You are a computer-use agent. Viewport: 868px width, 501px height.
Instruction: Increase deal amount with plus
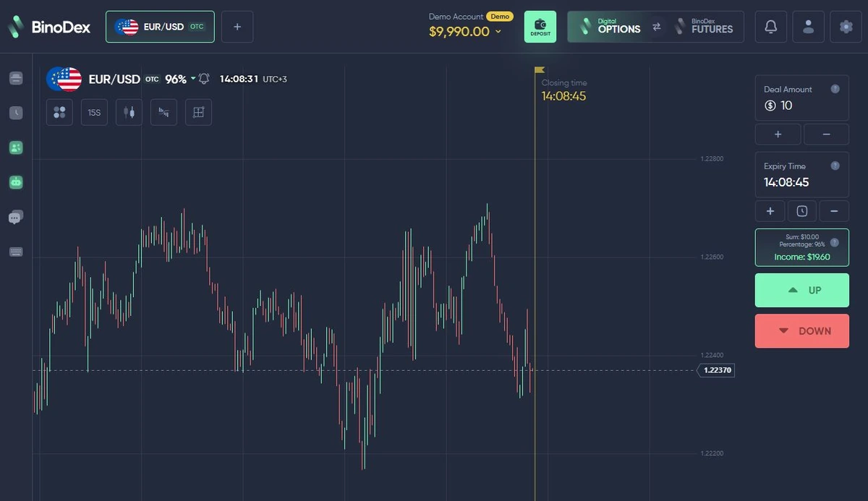(778, 134)
